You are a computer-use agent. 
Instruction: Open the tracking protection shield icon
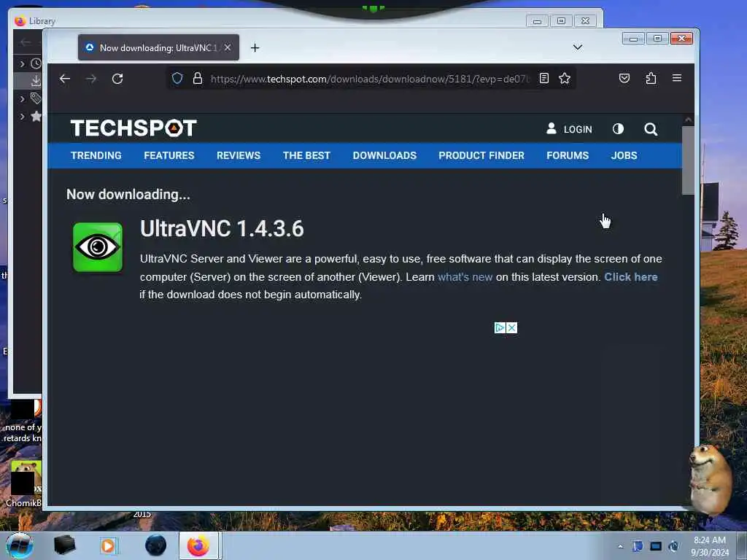[177, 79]
